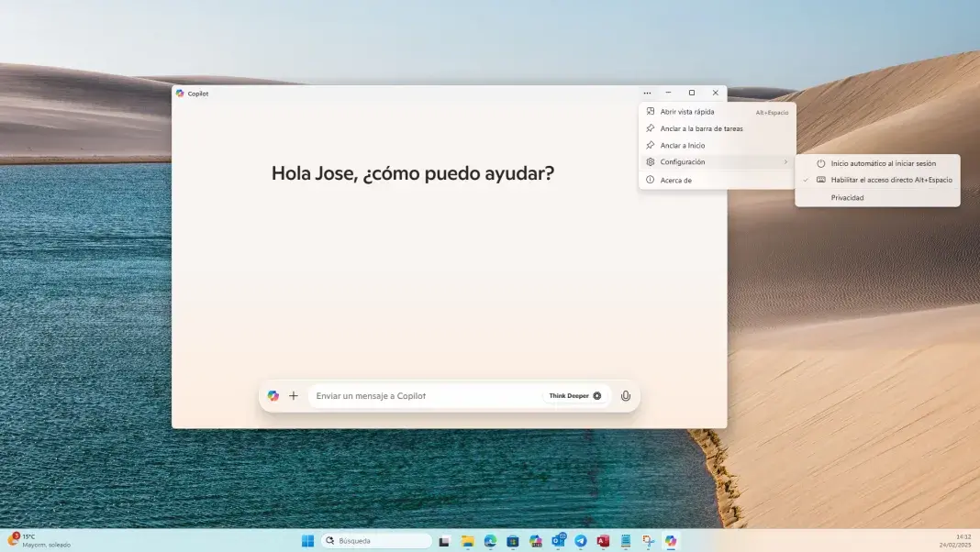The height and width of the screenshot is (552, 980).
Task: Open the Privacidad settings
Action: tap(847, 197)
